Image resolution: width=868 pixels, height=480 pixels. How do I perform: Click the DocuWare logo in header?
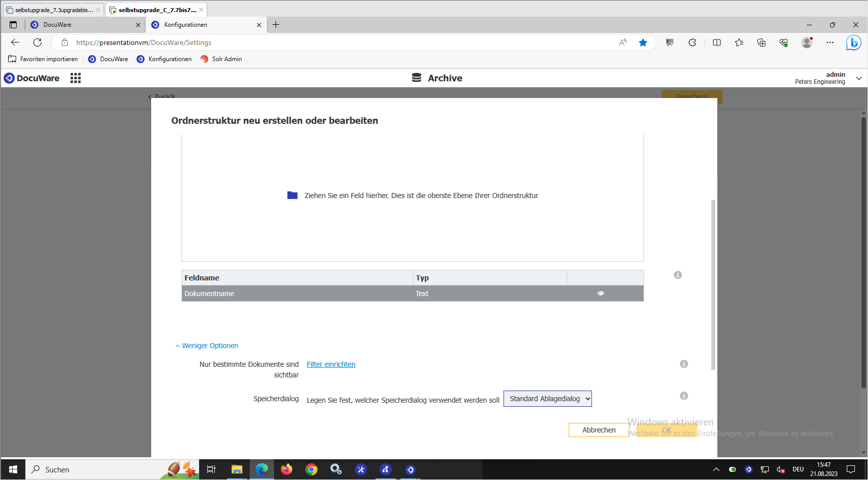[x=32, y=78]
